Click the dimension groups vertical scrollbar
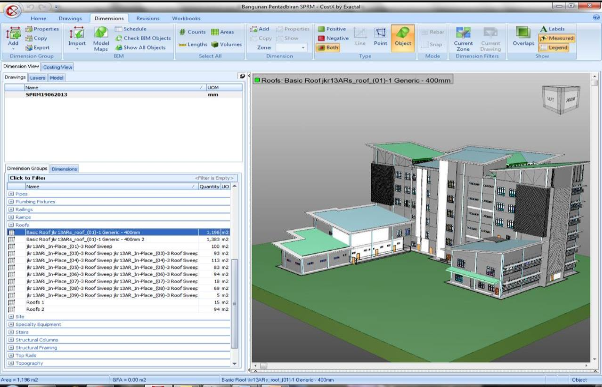The width and height of the screenshot is (602, 387). [x=235, y=303]
